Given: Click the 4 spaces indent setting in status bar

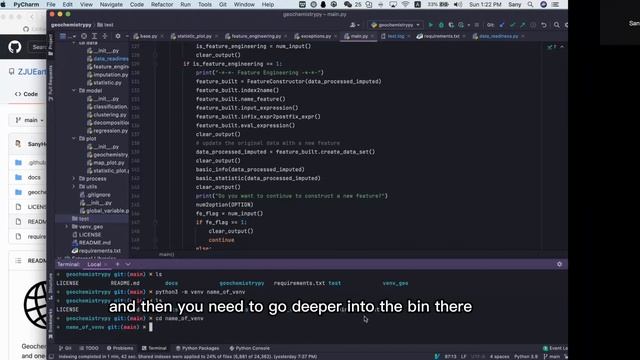Looking at the screenshot, I should click(x=499, y=356).
